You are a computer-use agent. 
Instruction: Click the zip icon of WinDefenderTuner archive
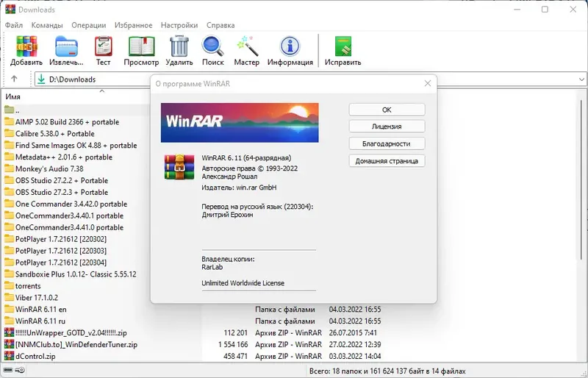(x=9, y=344)
